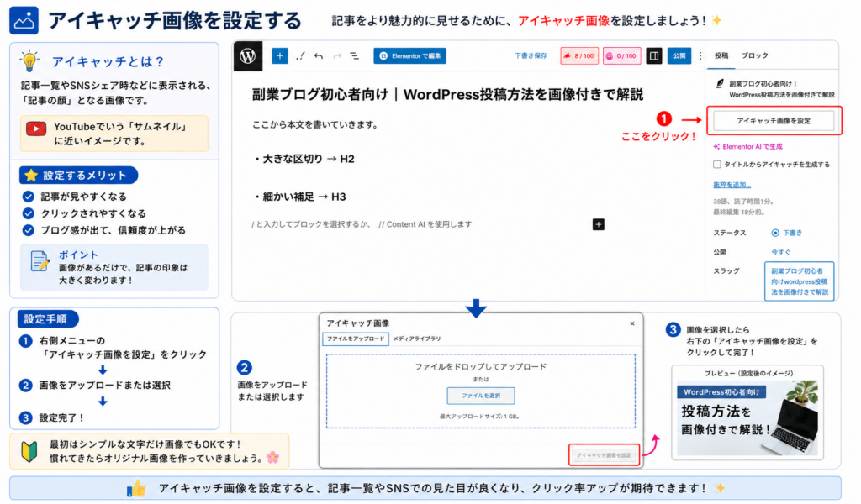The image size is (861, 504).
Task: Select the ファイルをアップロード tab
Action: (x=356, y=339)
